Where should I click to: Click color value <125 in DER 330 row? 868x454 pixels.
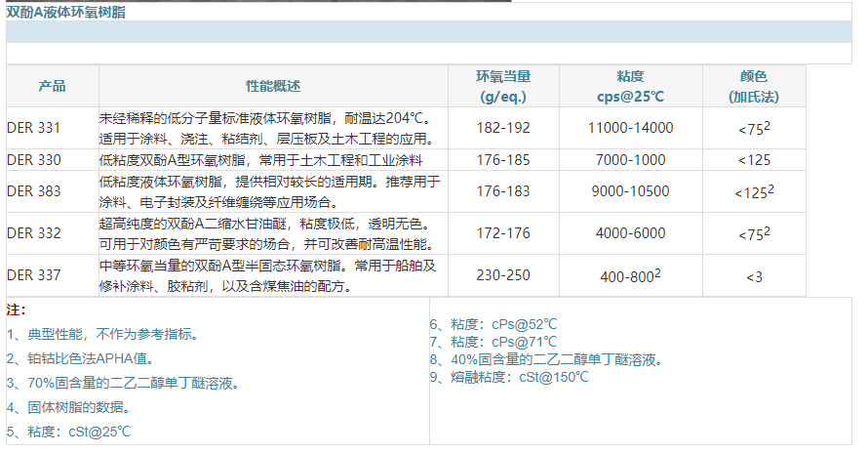pos(754,160)
